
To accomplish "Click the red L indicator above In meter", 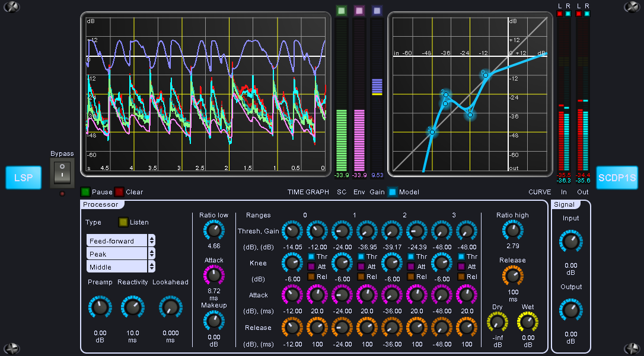I will click(559, 13).
